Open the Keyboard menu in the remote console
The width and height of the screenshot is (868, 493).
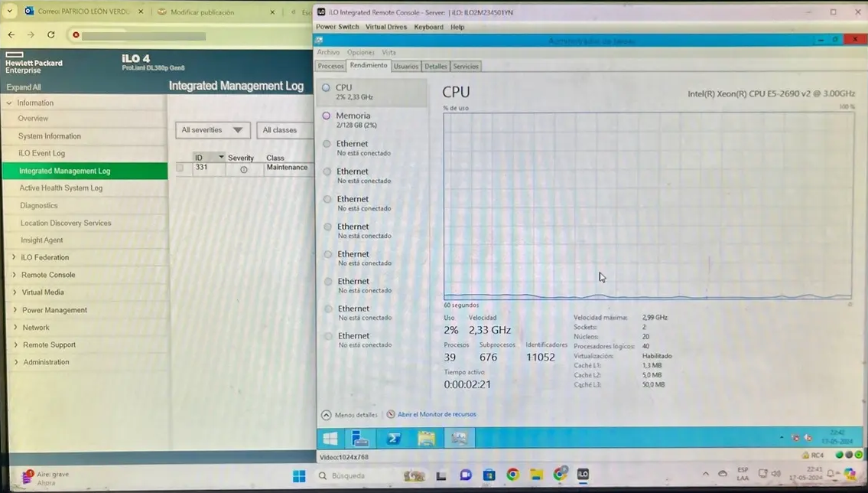(428, 27)
